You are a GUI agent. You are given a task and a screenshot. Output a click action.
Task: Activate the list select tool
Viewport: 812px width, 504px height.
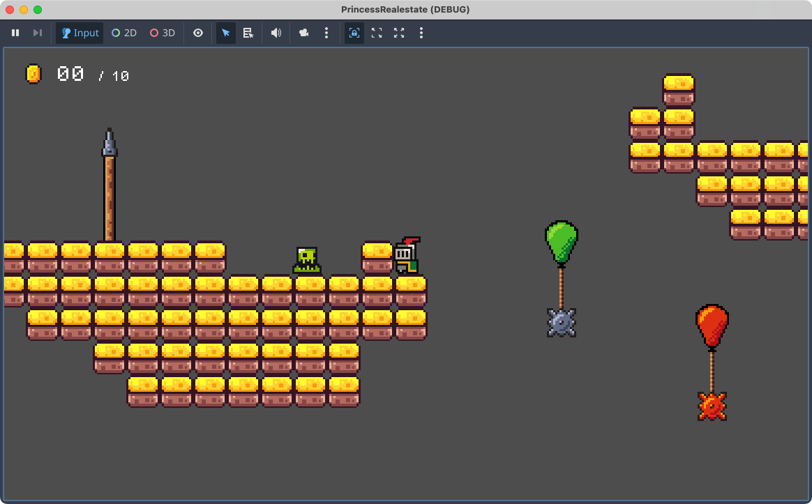click(x=248, y=33)
